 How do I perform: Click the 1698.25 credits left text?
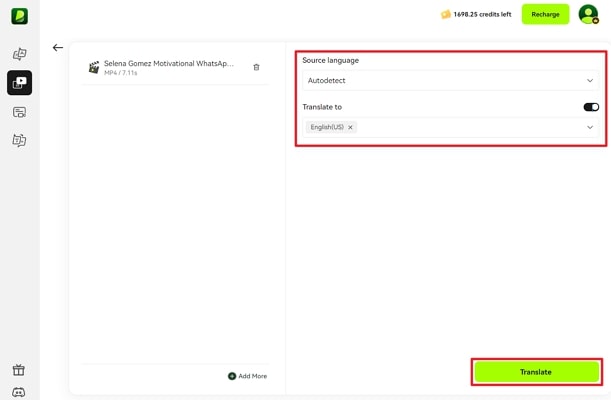[482, 14]
